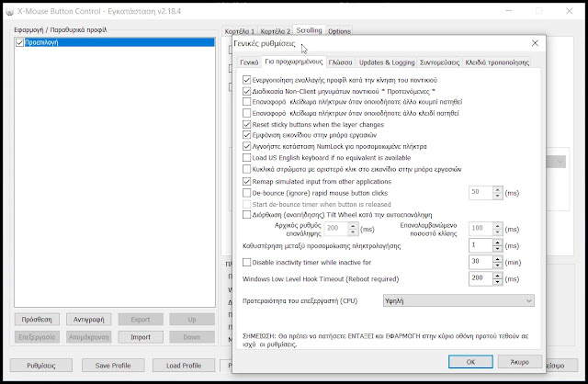
Task: Click the Import button
Action: point(141,337)
